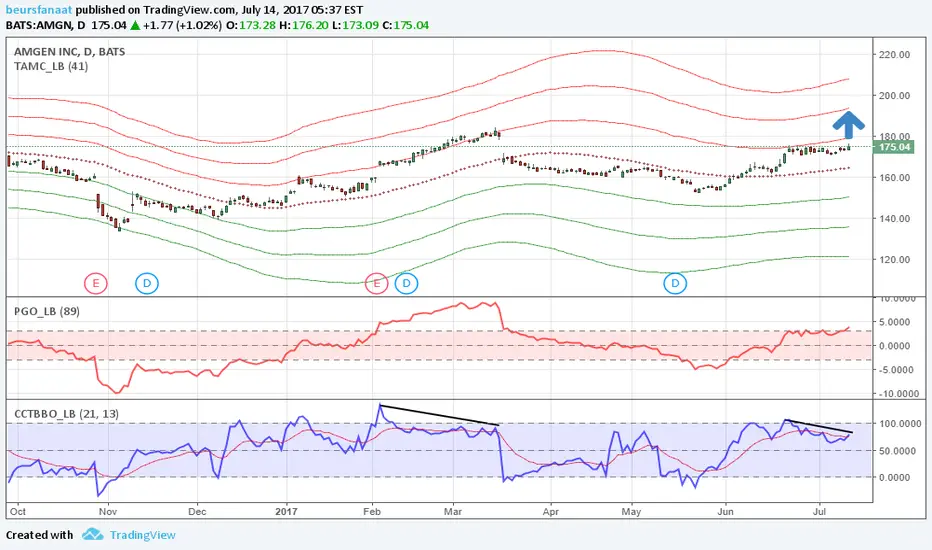Click the 50.0000 CCTBBO axis label
932x550 pixels.
pos(900,451)
